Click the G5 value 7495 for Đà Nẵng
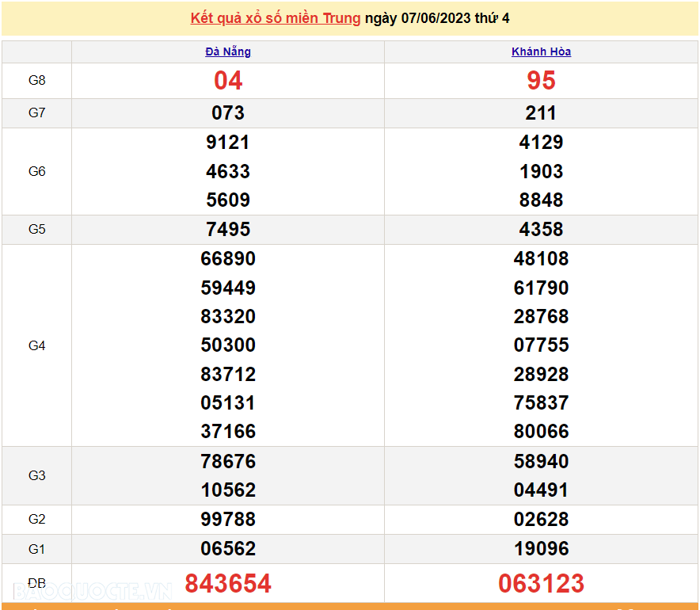Viewport: 700px width, 610px height. click(227, 229)
